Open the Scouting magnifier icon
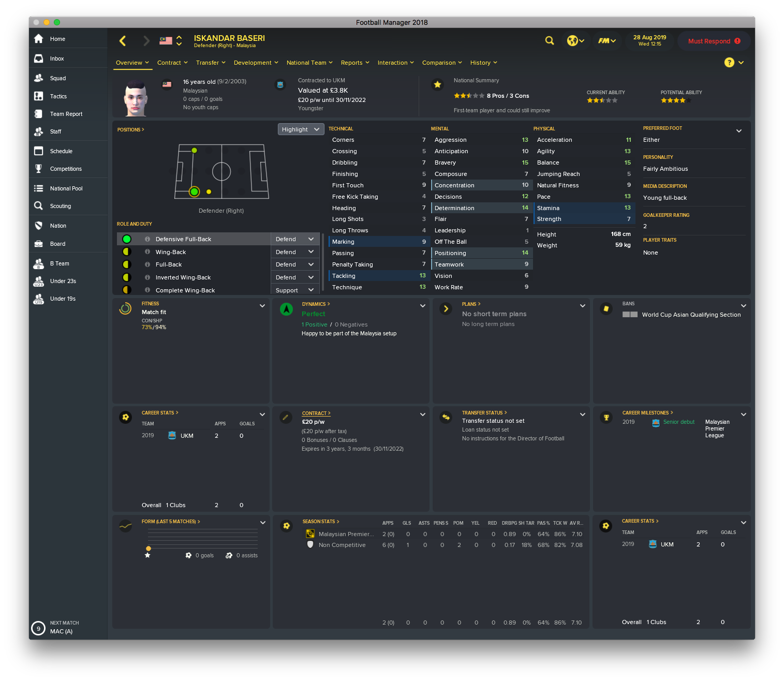This screenshot has width=784, height=681. point(38,206)
